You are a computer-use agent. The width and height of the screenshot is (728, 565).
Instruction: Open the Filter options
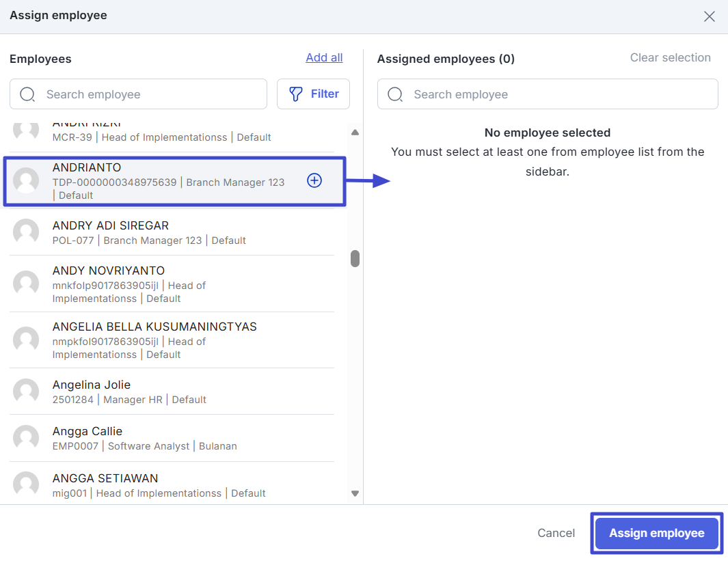pyautogui.click(x=313, y=94)
